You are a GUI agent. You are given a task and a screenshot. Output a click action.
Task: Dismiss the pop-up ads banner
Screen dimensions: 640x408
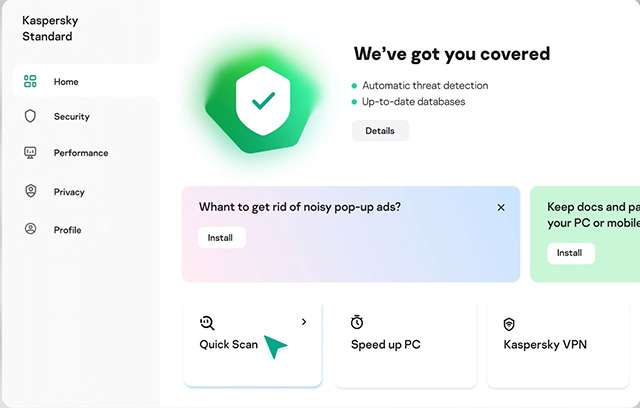(501, 208)
